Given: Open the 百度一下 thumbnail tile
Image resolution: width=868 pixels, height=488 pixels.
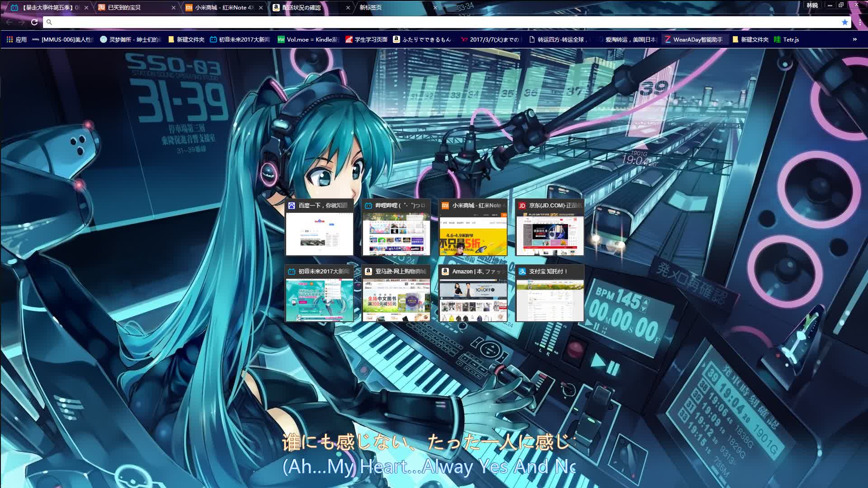Looking at the screenshot, I should (319, 227).
